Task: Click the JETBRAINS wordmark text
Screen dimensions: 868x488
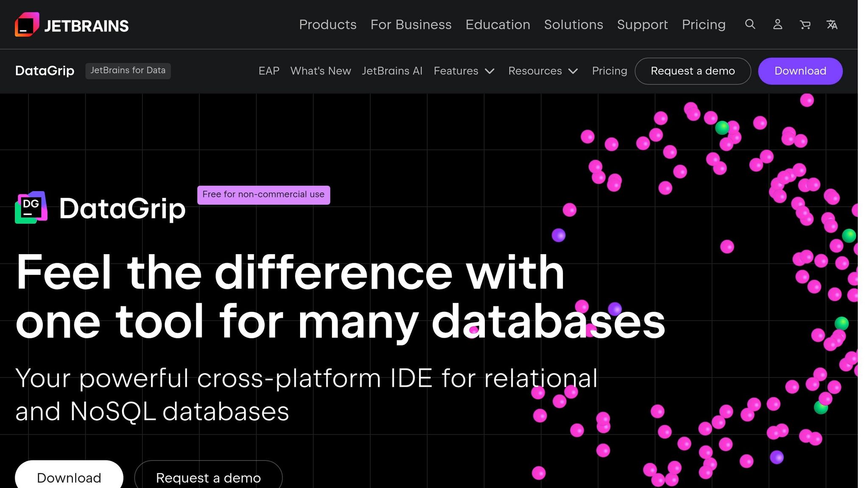Action: coord(86,26)
